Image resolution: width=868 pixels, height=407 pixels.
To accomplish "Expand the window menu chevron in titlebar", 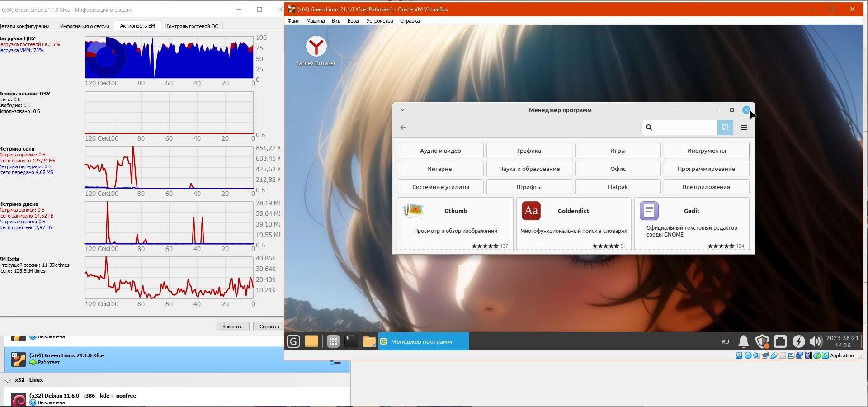I will pyautogui.click(x=402, y=110).
